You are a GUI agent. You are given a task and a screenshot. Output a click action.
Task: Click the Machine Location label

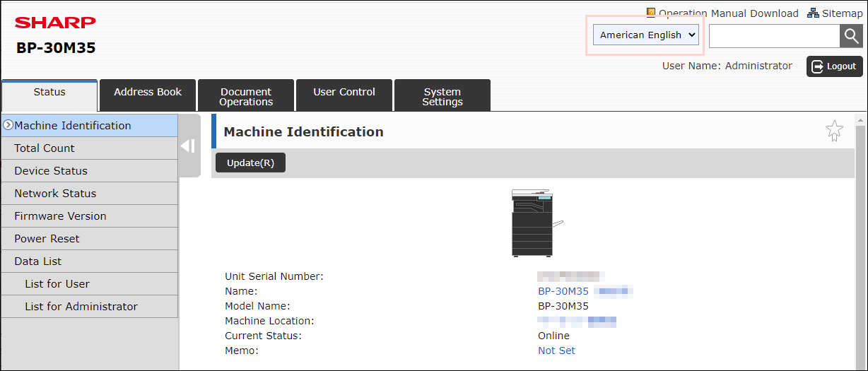pos(269,321)
